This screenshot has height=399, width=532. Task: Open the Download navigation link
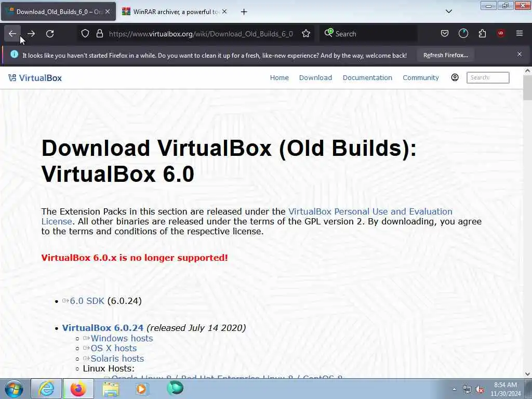tap(315, 78)
